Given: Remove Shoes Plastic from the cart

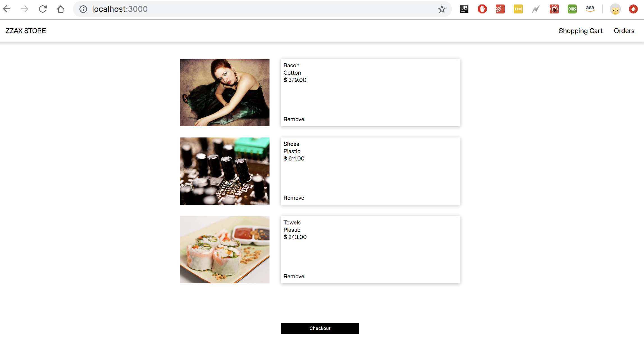Looking at the screenshot, I should 294,198.
